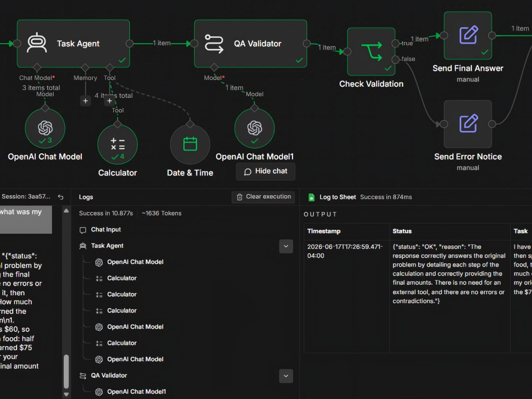Click first OpenAI Chat Model log icon
The image size is (532, 399).
99,262
